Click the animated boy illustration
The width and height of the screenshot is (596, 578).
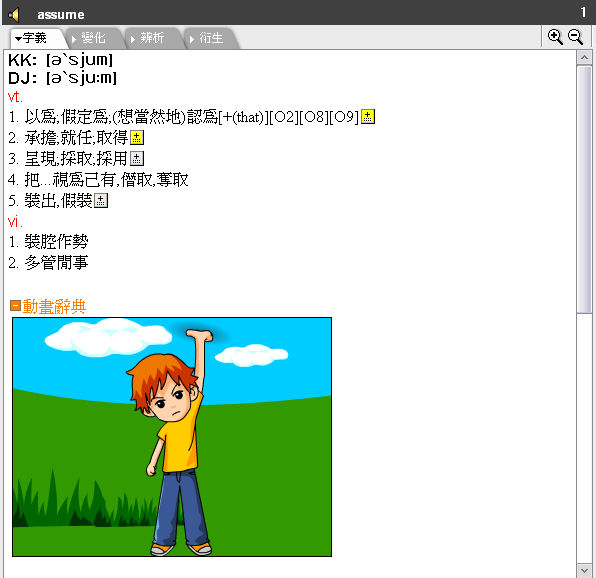(x=172, y=437)
